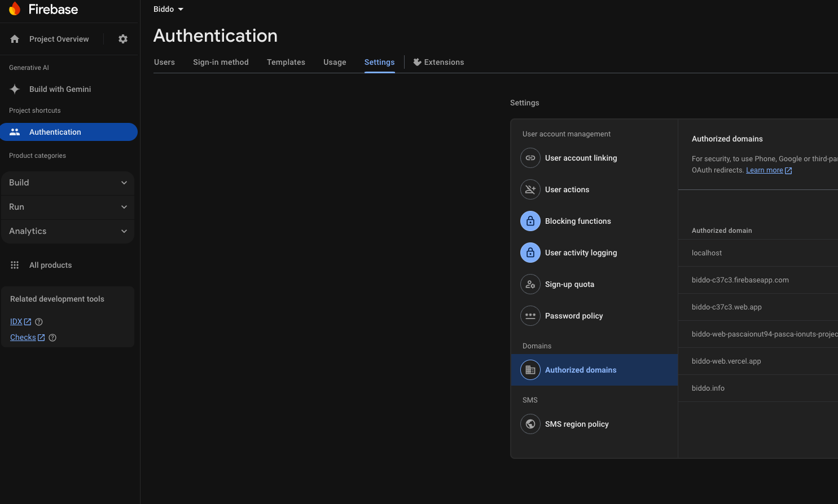Image resolution: width=838 pixels, height=504 pixels.
Task: Click the User activity logging lock icon
Action: [x=530, y=253]
